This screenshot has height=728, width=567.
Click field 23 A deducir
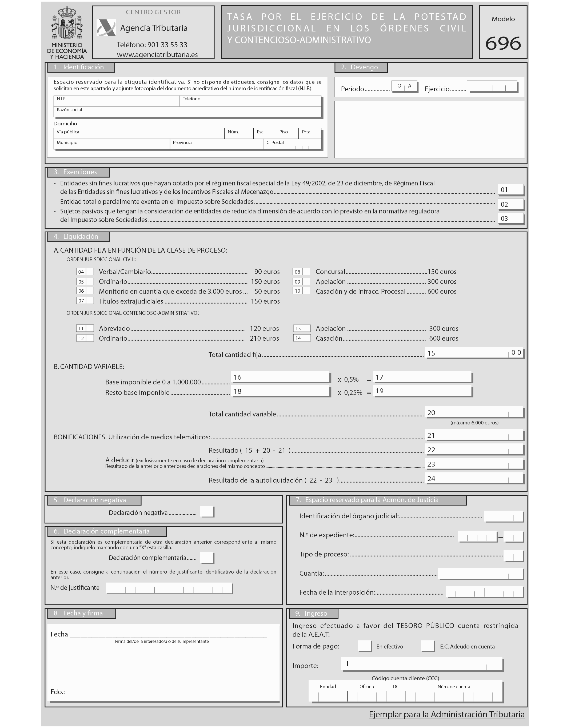click(480, 464)
